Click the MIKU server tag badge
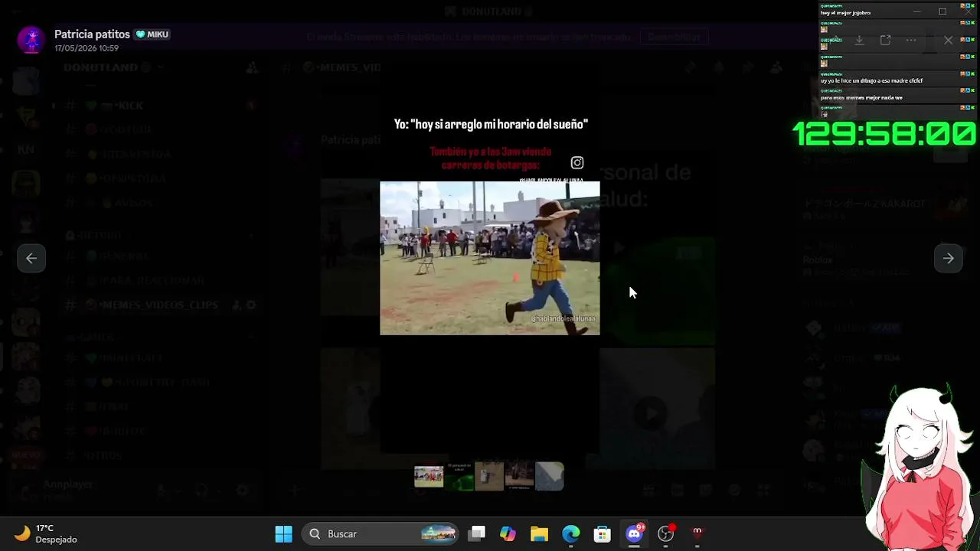This screenshot has height=551, width=980. tap(152, 34)
